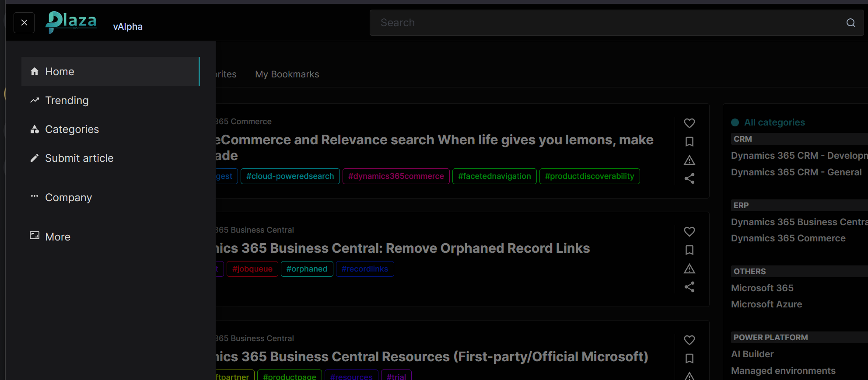
Task: Filter by Dynamics 365 Commerce category
Action: pyautogui.click(x=788, y=238)
